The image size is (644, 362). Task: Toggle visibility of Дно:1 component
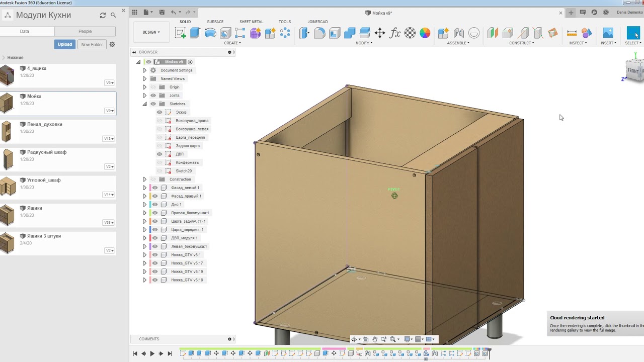[155, 204]
